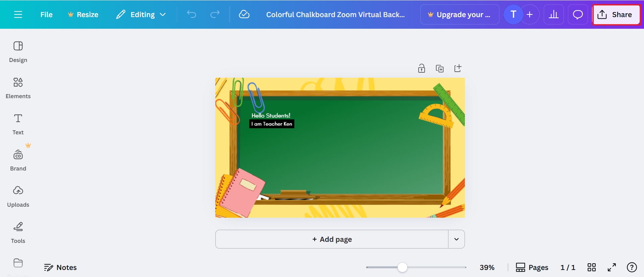The image size is (644, 277).
Task: Click the Share button
Action: click(x=616, y=14)
